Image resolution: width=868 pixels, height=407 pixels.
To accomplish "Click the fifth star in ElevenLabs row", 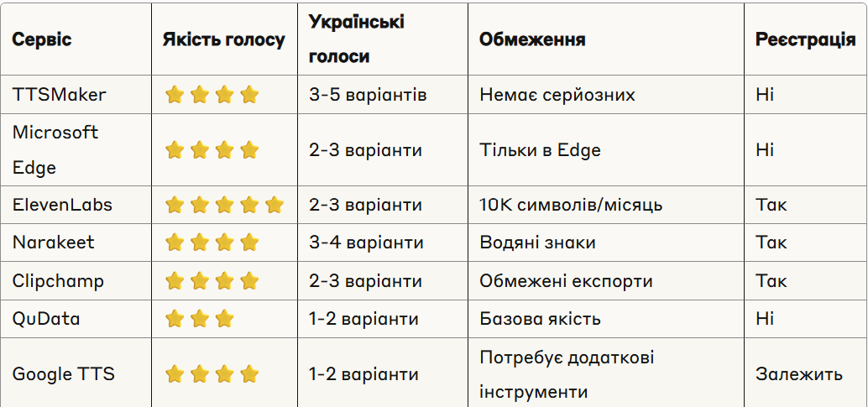I will click(274, 206).
